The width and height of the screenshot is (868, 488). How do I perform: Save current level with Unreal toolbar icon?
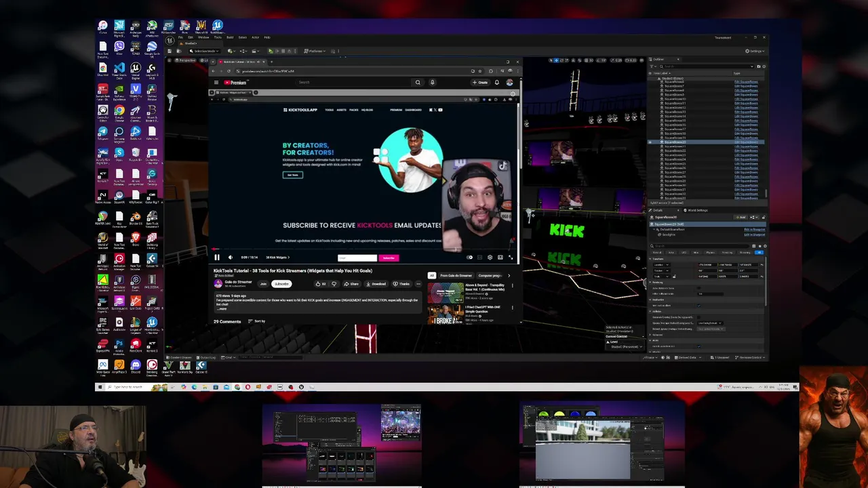pyautogui.click(x=170, y=51)
